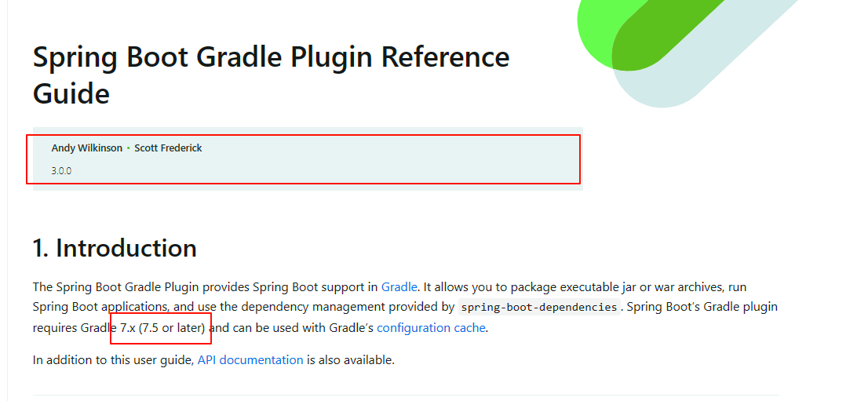Select author name "Scott Frederick"
Screen dimensions: 868x401
[168, 148]
